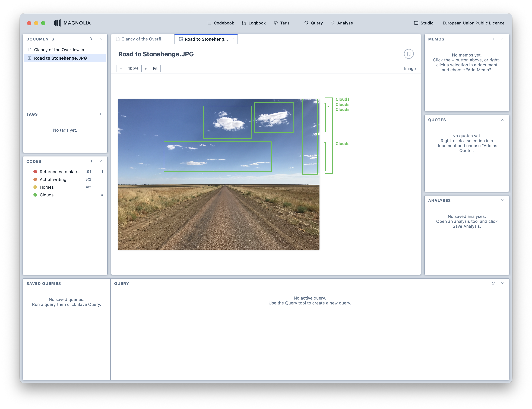Click yellow swatch of Horses code
This screenshot has height=409, width=532.
coord(35,187)
